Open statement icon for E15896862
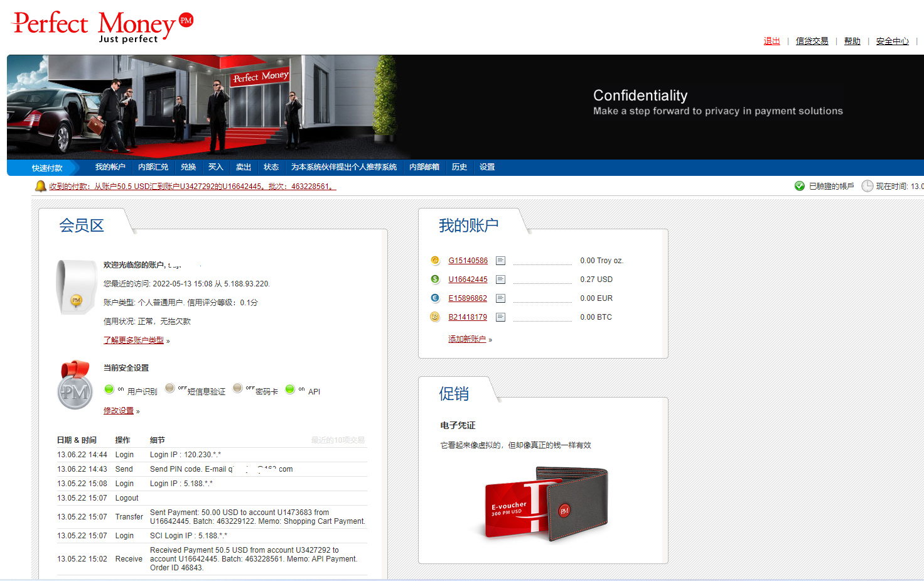 pos(500,298)
